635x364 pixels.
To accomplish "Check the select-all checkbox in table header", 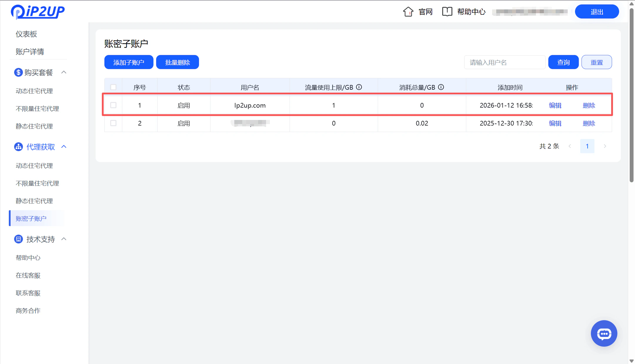I will tap(113, 87).
